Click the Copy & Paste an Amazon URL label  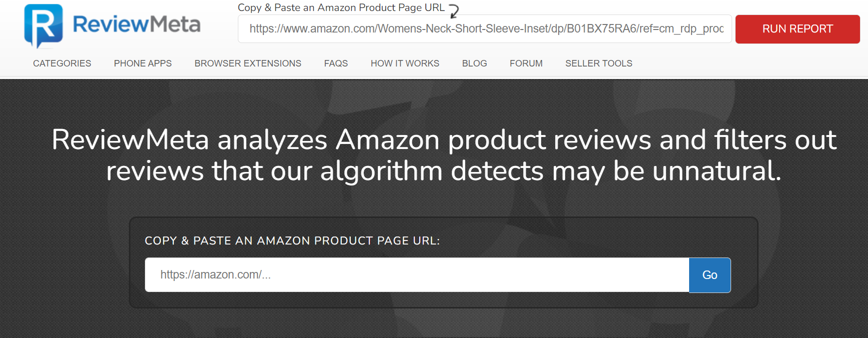coord(341,7)
